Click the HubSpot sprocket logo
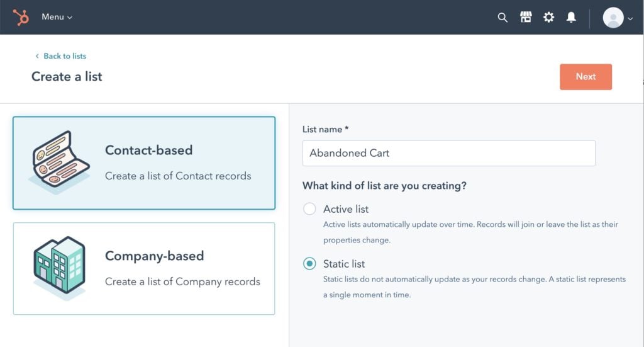The width and height of the screenshot is (644, 347). tap(21, 17)
